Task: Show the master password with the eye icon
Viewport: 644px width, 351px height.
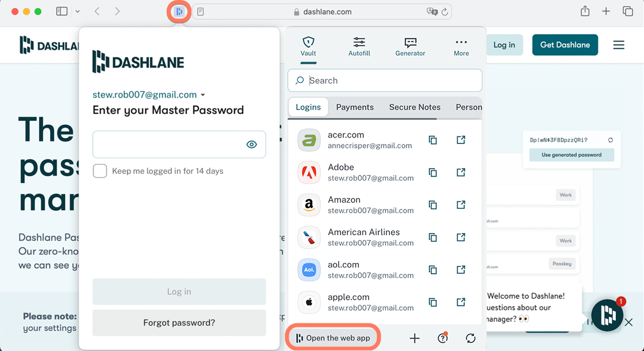Action: point(251,144)
